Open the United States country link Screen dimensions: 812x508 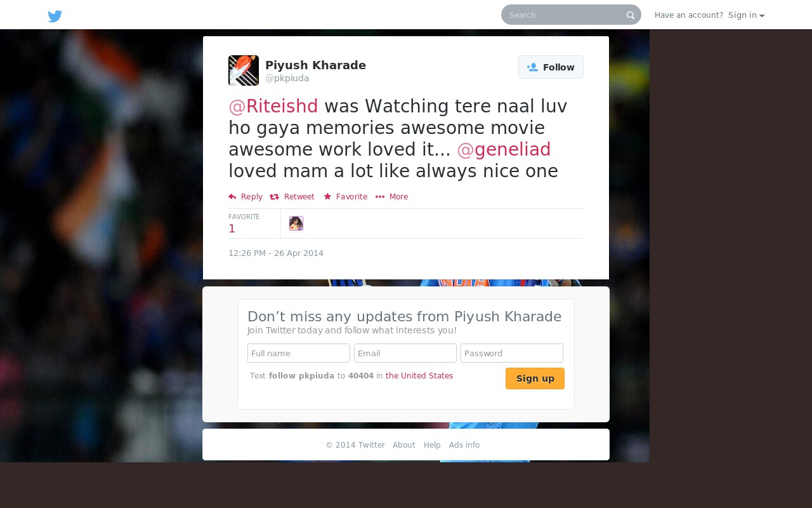point(419,376)
